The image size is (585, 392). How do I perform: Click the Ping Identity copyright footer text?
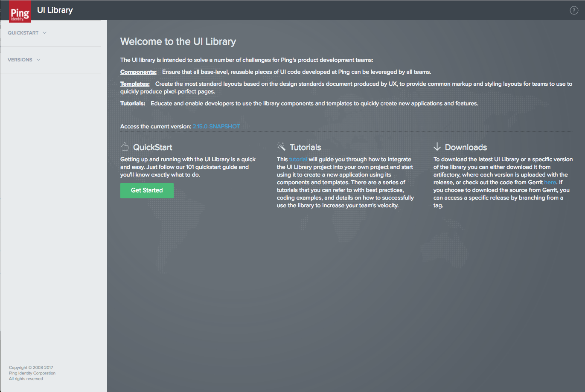pos(32,373)
